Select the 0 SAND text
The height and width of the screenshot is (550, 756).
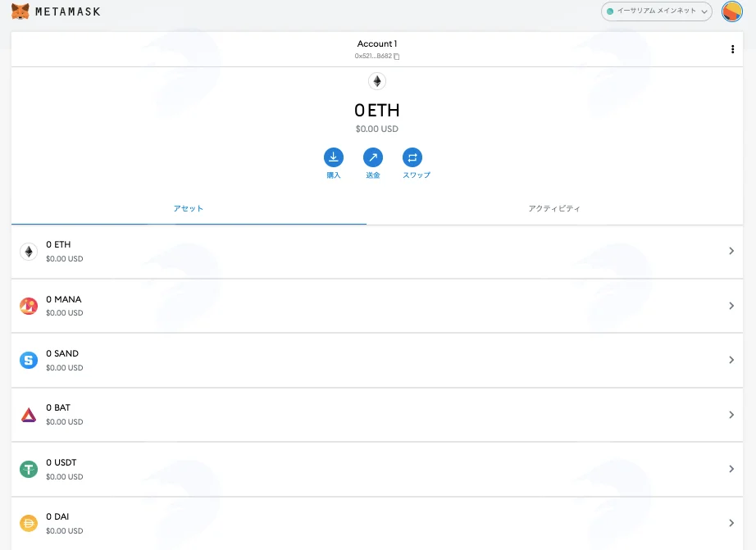[62, 353]
